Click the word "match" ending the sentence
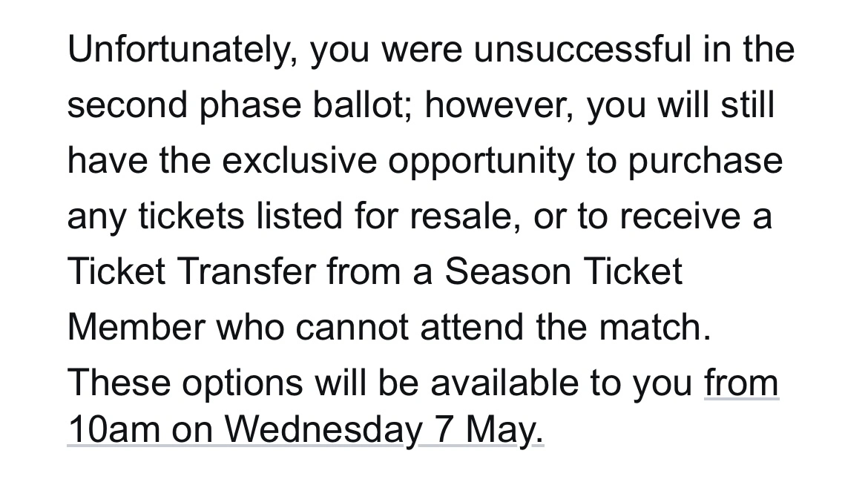Image resolution: width=868 pixels, height=479 pixels. [660, 328]
